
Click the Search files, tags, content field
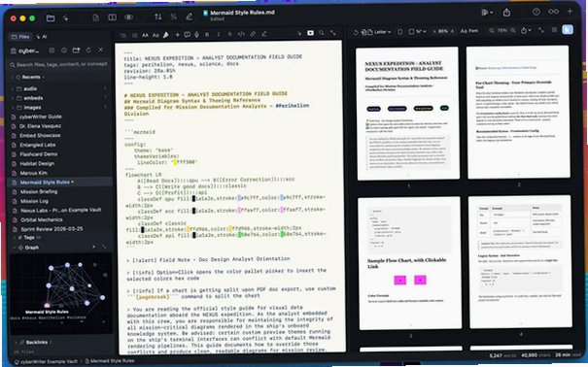59,64
